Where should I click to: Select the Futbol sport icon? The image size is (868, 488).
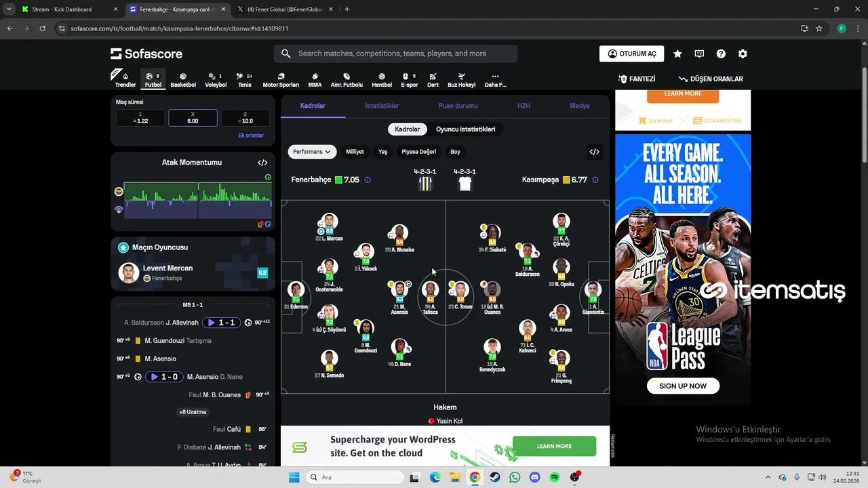[153, 79]
